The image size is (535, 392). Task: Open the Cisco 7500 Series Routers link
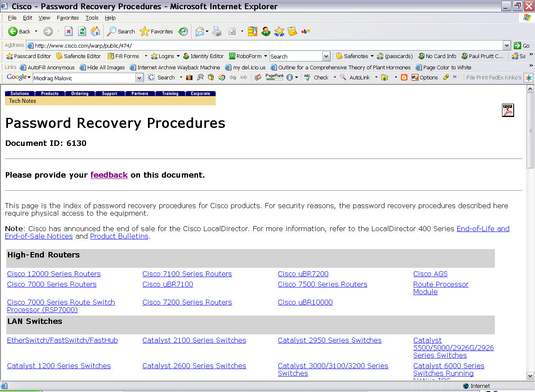pos(323,284)
